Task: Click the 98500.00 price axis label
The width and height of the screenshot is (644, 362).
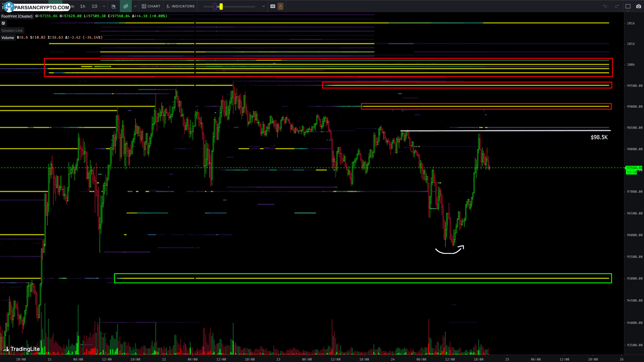Action: click(x=634, y=128)
